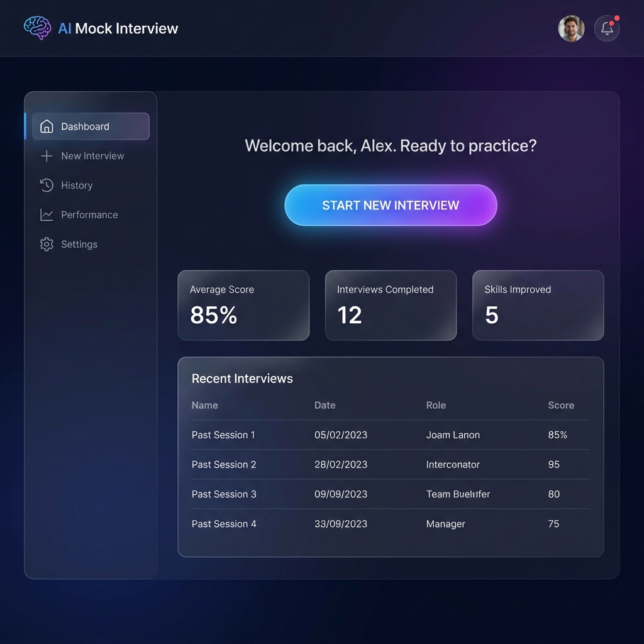Open the Past Session 1 row

click(223, 435)
